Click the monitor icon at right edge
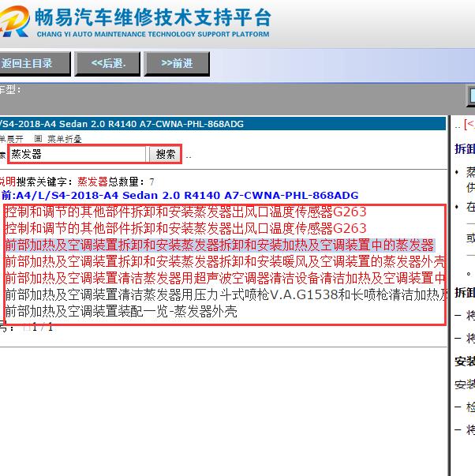 [467, 97]
